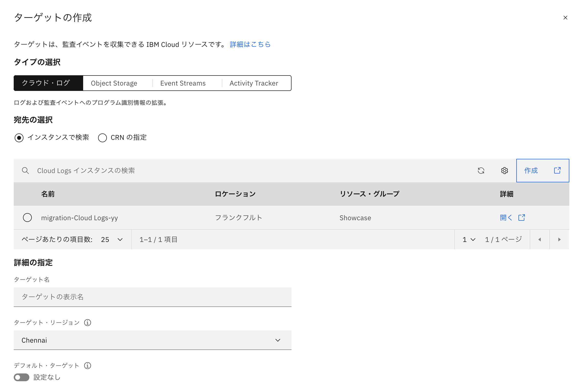Image resolution: width=585 pixels, height=392 pixels.
Task: Enable the デフォルト・ターゲット toggle
Action: (22, 378)
